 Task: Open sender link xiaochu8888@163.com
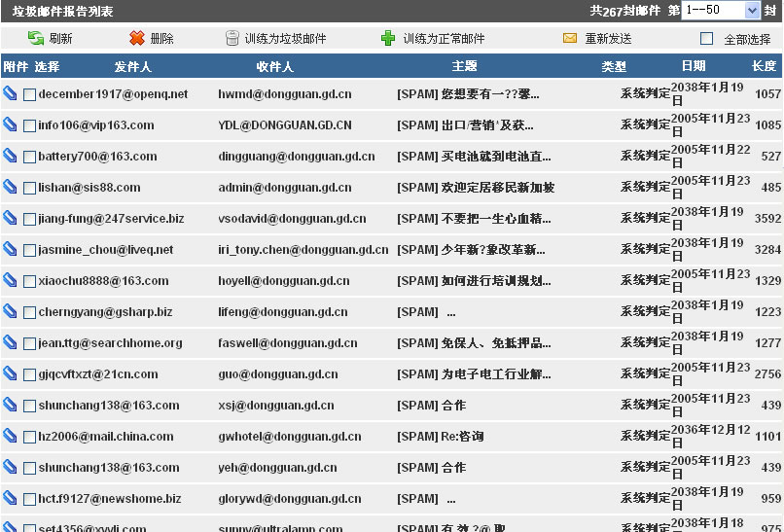[103, 281]
